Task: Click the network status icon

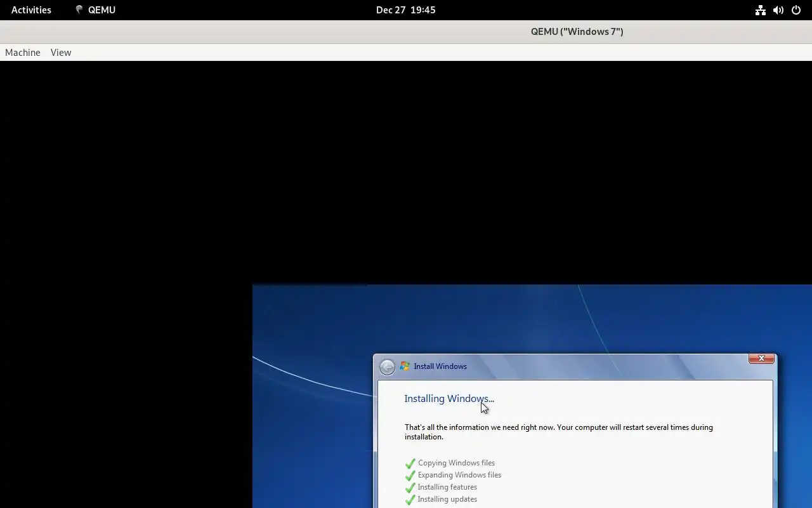Action: coord(760,10)
